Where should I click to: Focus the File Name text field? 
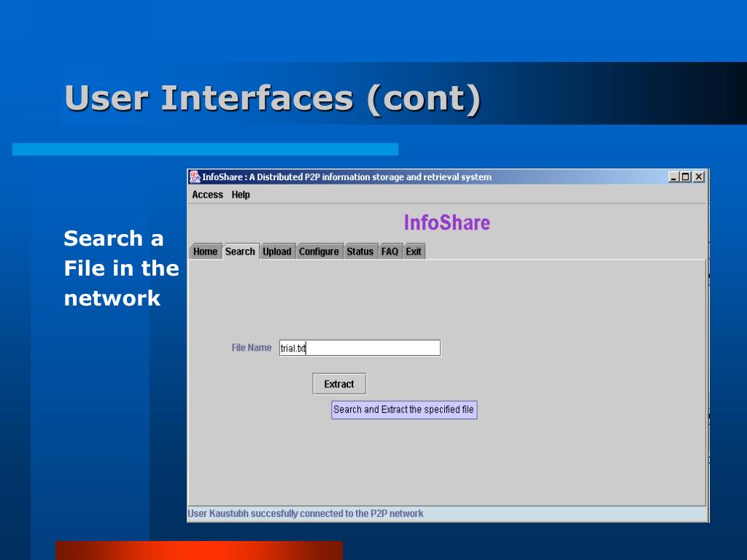360,348
